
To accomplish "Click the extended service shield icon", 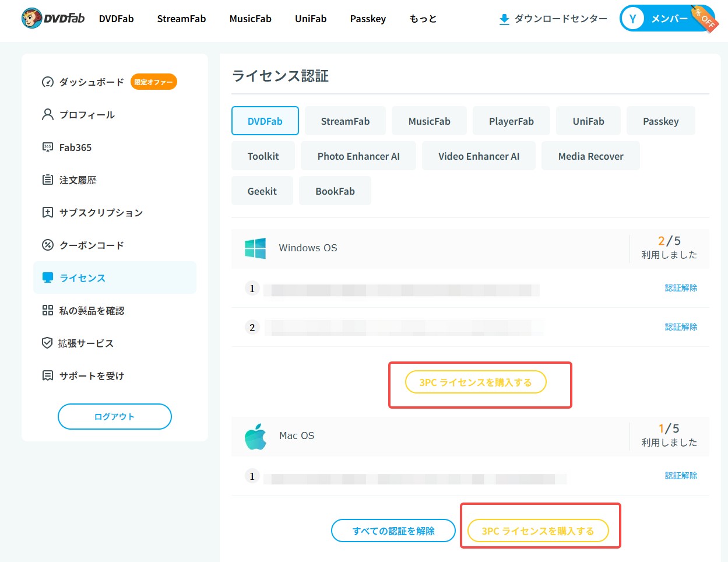I will [48, 343].
